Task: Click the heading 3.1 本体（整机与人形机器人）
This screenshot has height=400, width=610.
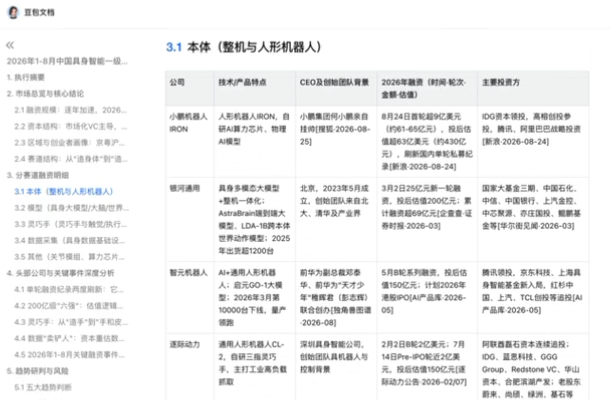Action: click(244, 47)
